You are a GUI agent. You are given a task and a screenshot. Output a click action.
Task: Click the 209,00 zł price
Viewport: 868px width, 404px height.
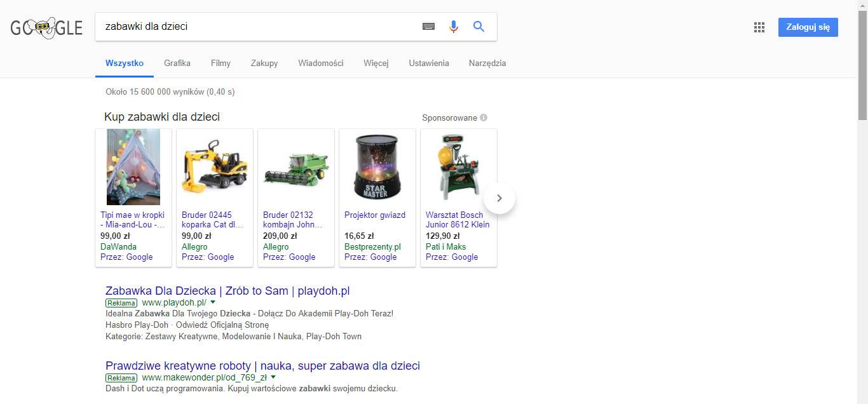point(280,236)
